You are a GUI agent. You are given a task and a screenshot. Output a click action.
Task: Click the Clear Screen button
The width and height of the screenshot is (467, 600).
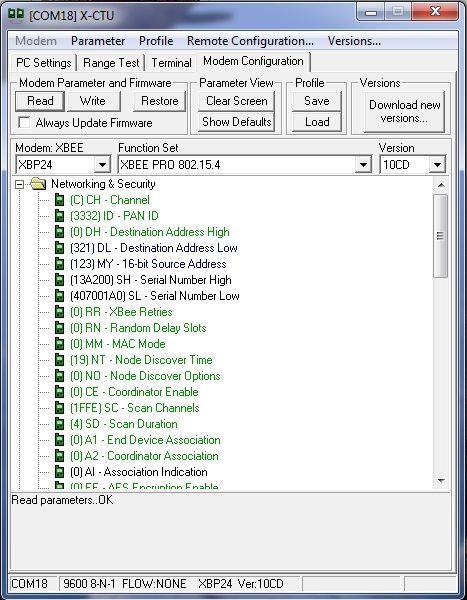coord(237,101)
